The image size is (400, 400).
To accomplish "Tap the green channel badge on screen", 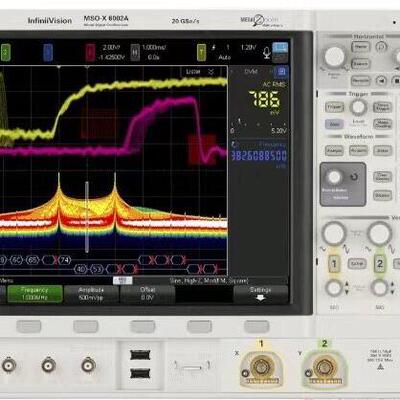I will tap(5, 52).
